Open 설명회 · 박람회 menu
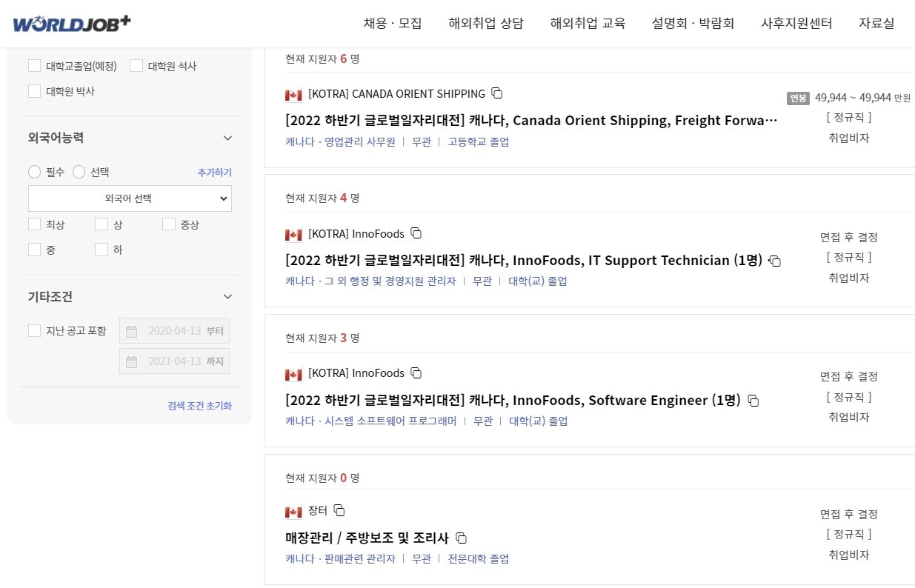This screenshot has width=915, height=588. pyautogui.click(x=693, y=23)
